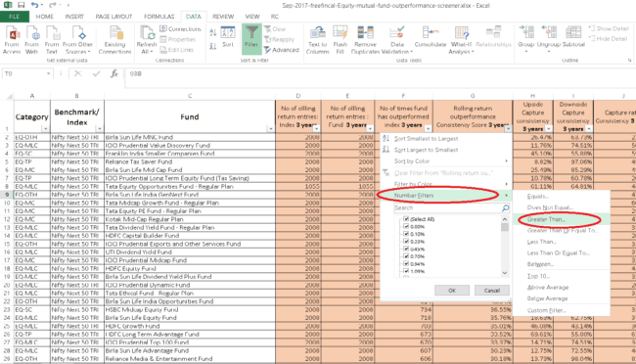This screenshot has width=636, height=364.
Task: Open the Number Filters submenu
Action: click(x=446, y=195)
